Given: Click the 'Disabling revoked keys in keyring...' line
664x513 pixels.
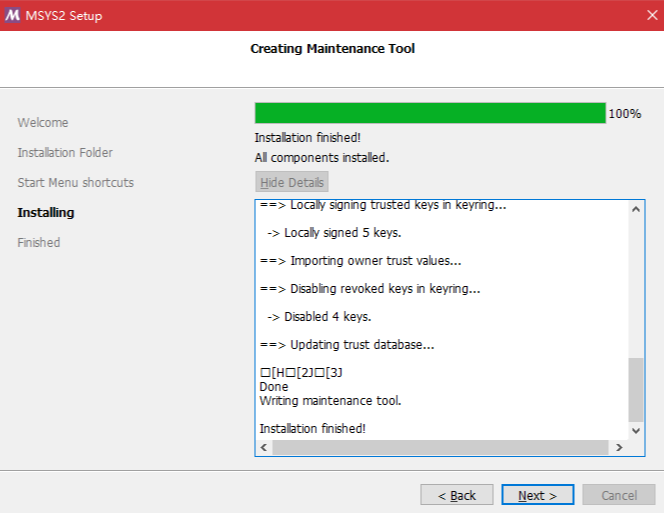Looking at the screenshot, I should [x=370, y=289].
